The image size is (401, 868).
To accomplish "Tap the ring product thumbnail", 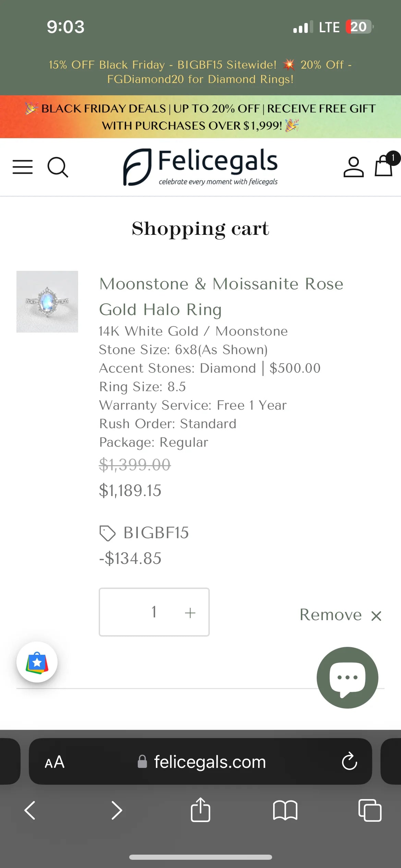I will pyautogui.click(x=47, y=302).
